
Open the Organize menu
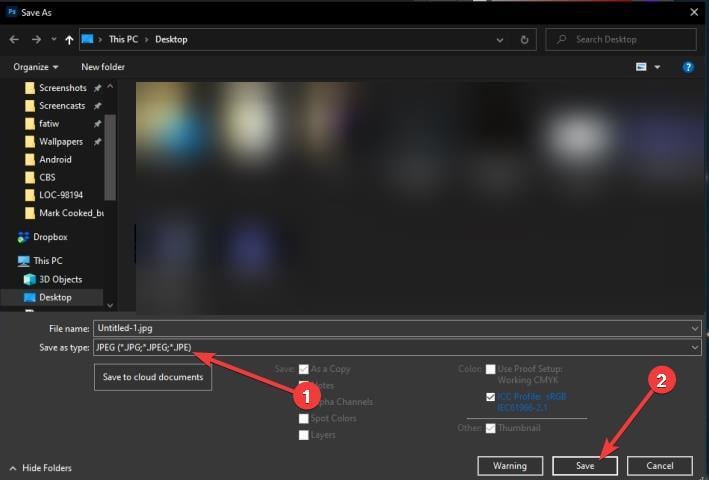click(x=36, y=67)
